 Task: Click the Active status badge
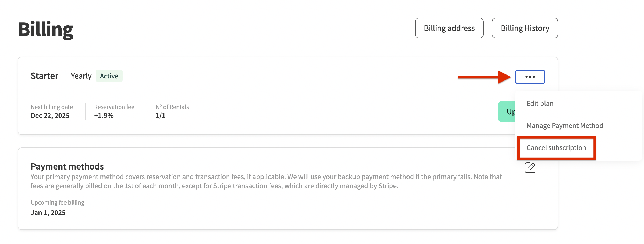[109, 76]
